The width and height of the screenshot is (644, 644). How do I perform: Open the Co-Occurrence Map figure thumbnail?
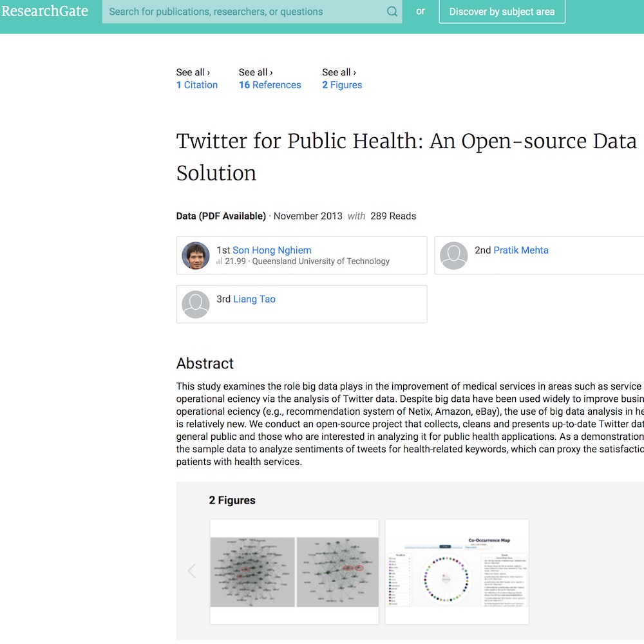[x=457, y=572]
